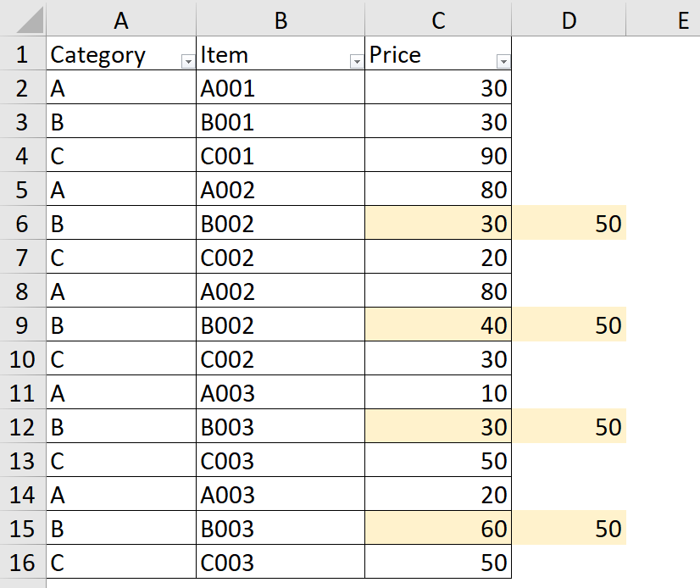Click the Category header cell text

[98, 55]
